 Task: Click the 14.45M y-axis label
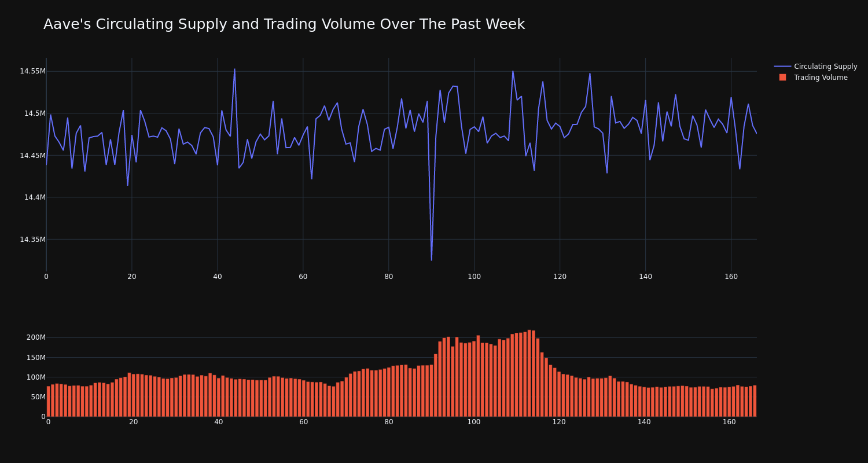(x=32, y=155)
